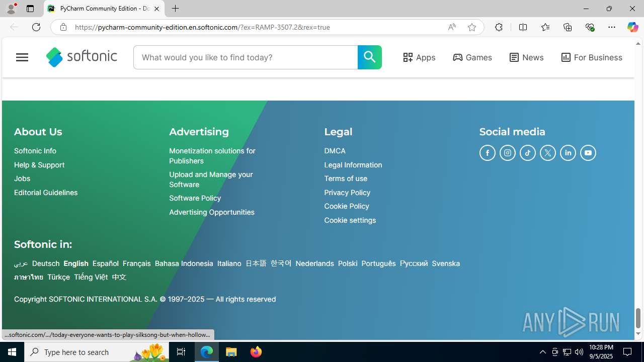Screen dimensions: 644x362
Task: Click the browser address bar URL
Action: click(x=202, y=27)
